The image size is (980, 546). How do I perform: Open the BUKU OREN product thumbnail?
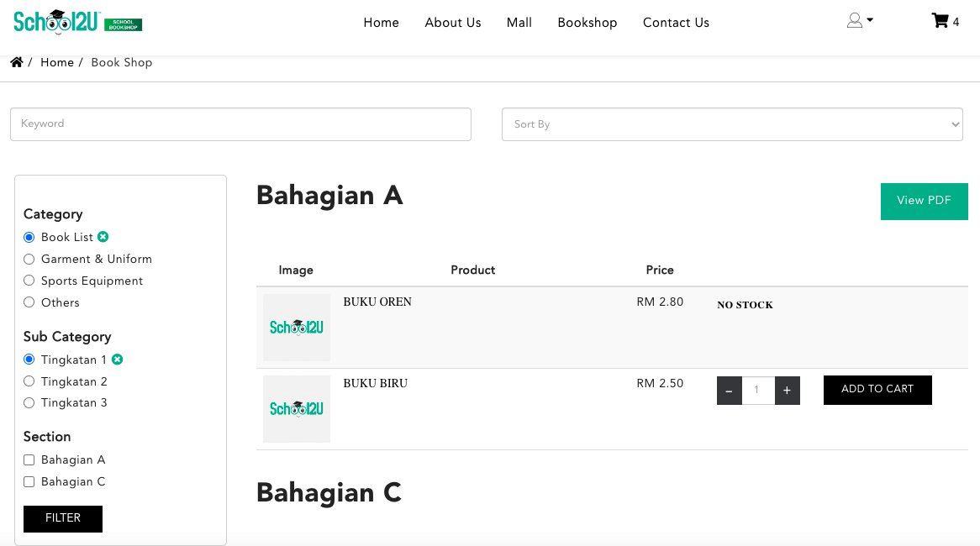point(296,328)
